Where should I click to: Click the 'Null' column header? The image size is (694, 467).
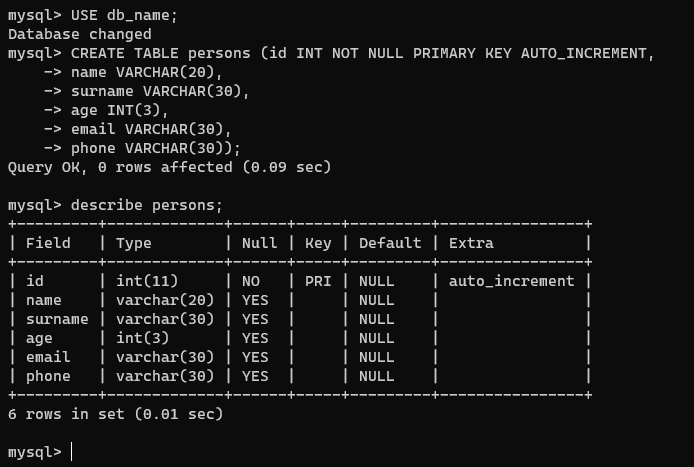(x=259, y=243)
